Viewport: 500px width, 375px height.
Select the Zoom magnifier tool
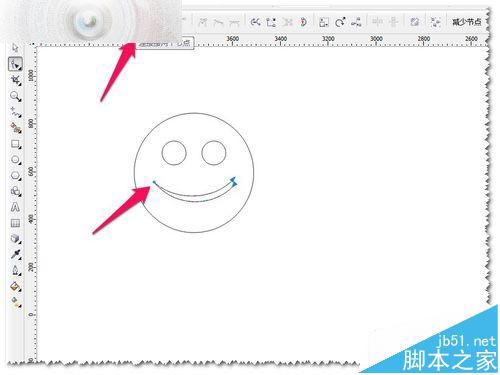(15, 96)
